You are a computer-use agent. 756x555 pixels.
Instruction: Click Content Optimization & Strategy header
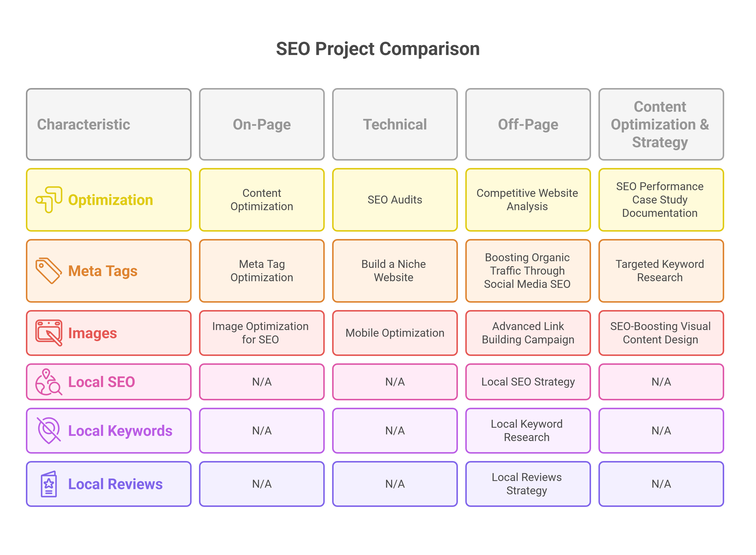(661, 124)
